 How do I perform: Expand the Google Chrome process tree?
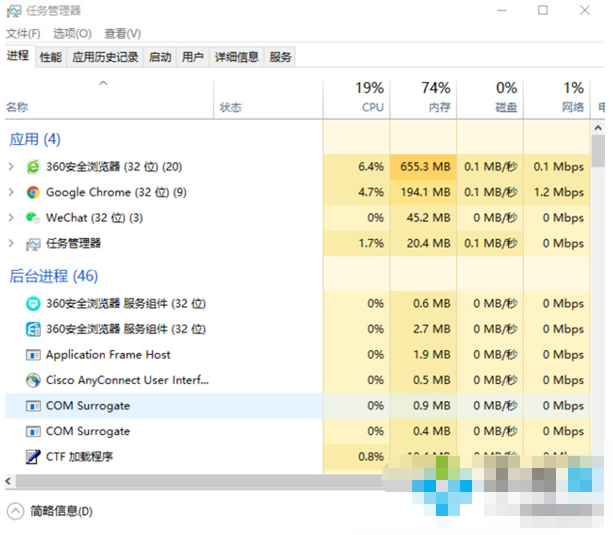pos(11,193)
